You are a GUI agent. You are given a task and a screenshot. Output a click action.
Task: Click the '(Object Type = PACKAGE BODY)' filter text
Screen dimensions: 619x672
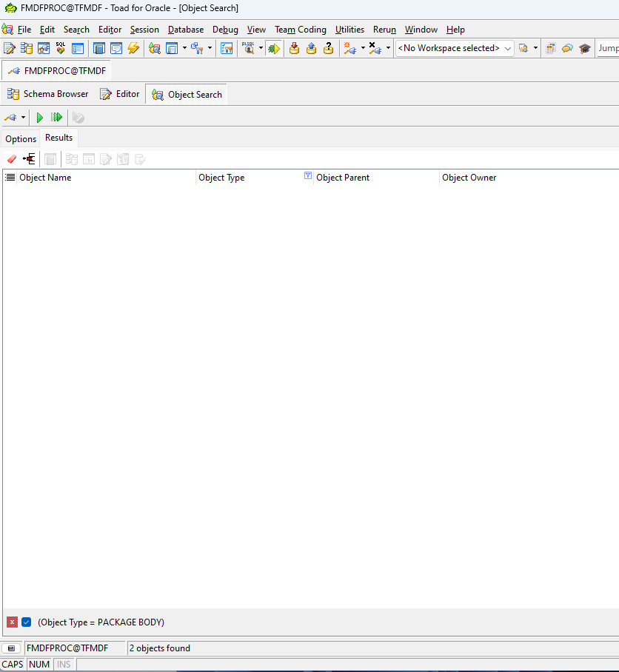click(x=101, y=622)
